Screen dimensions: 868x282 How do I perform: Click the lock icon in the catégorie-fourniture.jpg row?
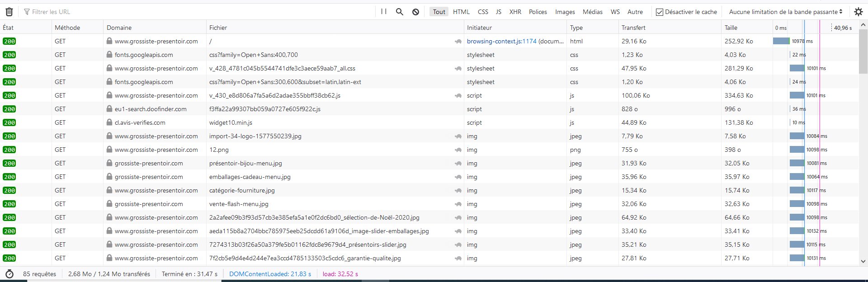[x=109, y=190]
